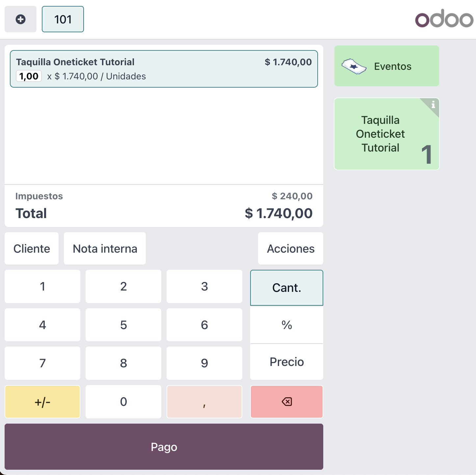Click the Cliente button
Screen dimensions: 476x475
(32, 249)
